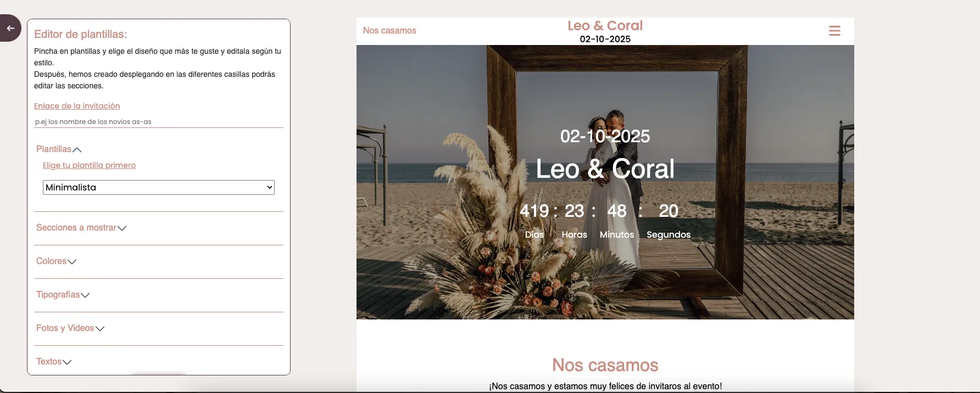The image size is (980, 393).
Task: Click the down chevron beside Textos
Action: coord(67,362)
